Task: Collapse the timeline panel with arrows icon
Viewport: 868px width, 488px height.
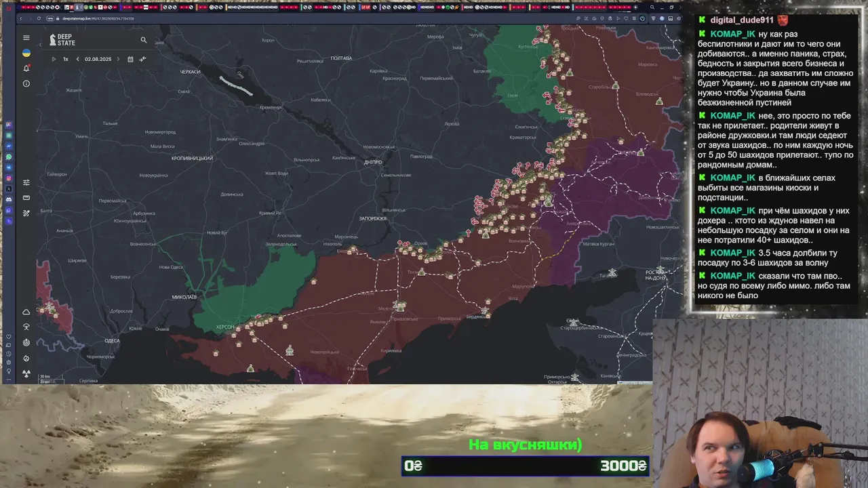Action: point(142,59)
